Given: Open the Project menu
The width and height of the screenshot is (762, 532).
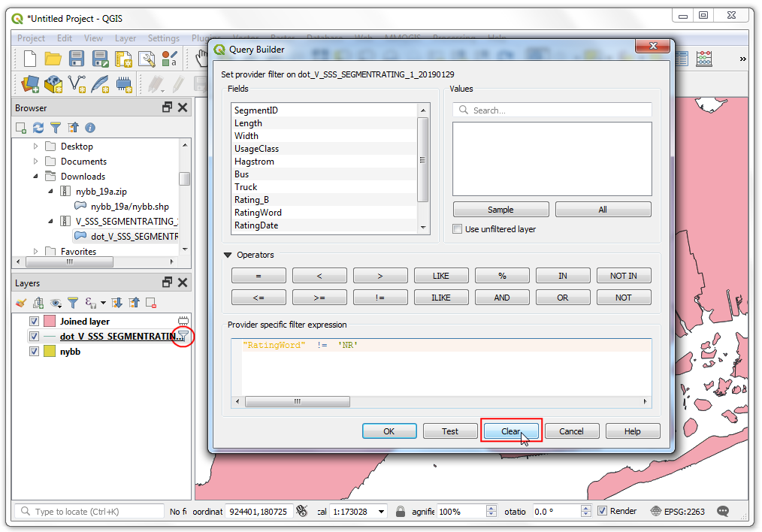Looking at the screenshot, I should coord(31,38).
